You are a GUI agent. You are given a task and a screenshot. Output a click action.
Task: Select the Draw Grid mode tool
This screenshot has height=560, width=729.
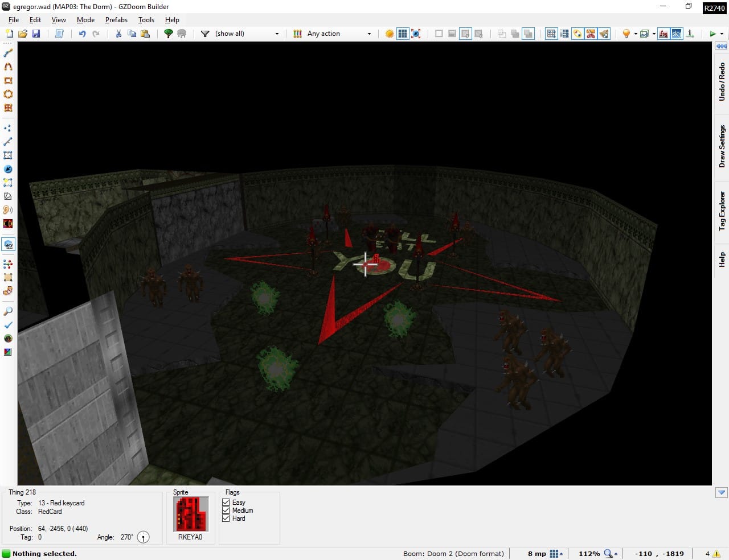point(8,108)
